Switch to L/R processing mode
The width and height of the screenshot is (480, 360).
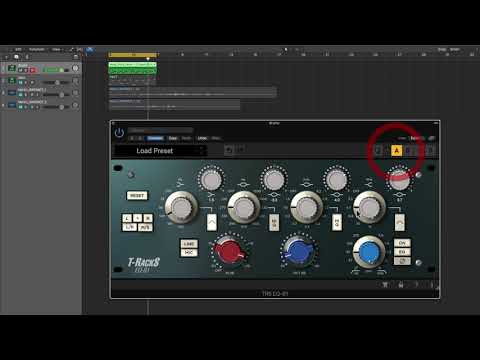129,227
